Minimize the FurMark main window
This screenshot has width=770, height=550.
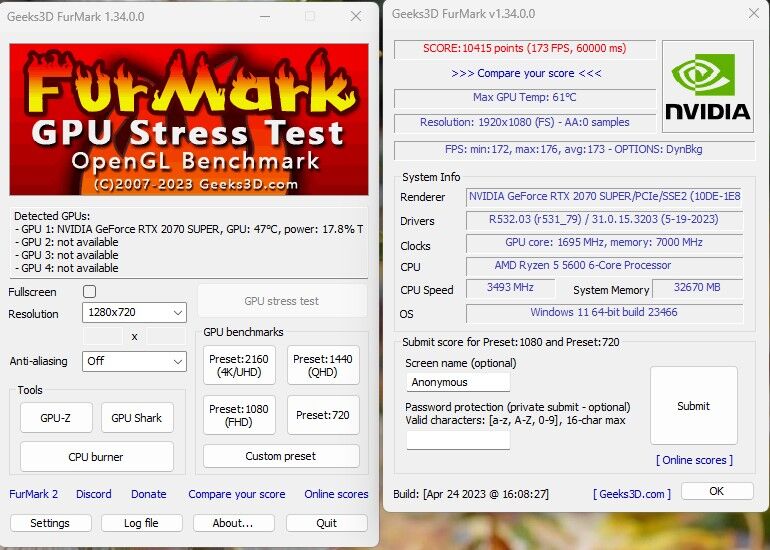265,16
